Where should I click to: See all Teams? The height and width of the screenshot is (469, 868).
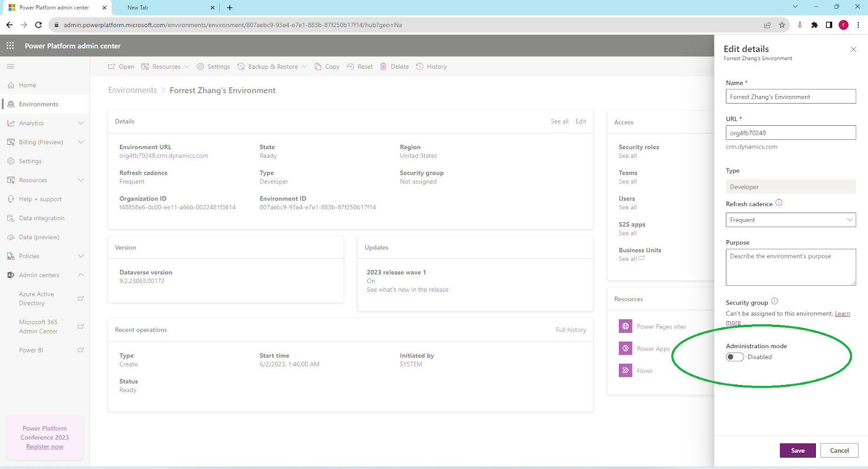click(x=628, y=182)
